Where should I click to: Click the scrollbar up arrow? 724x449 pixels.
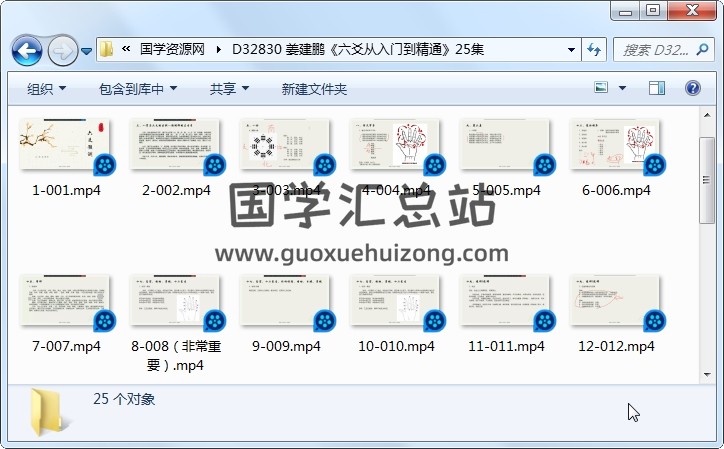[x=707, y=115]
